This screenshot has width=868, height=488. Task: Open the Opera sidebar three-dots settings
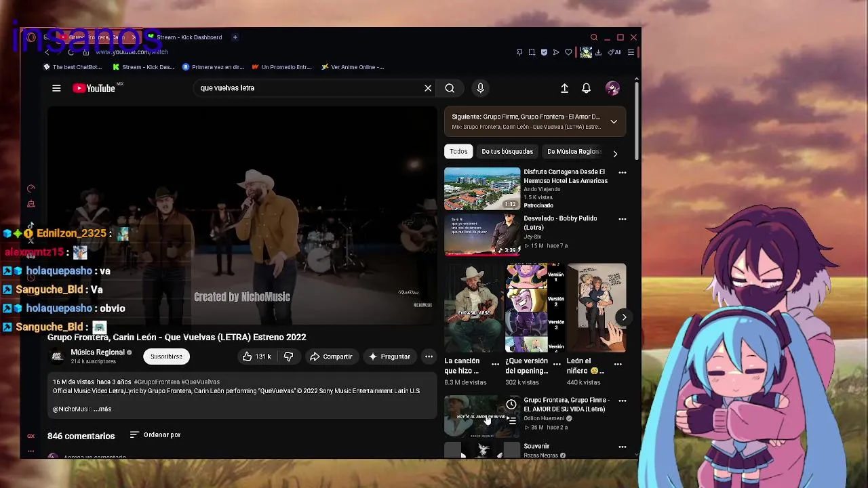click(x=31, y=451)
